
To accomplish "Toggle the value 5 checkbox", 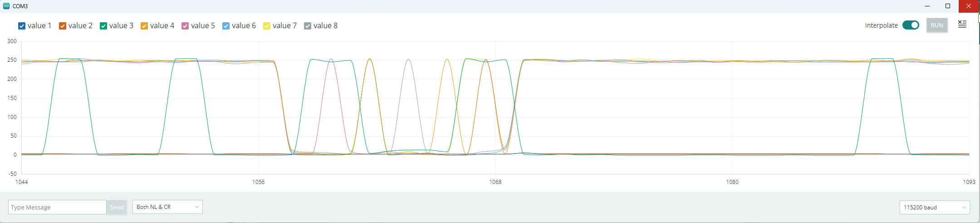I will [185, 26].
